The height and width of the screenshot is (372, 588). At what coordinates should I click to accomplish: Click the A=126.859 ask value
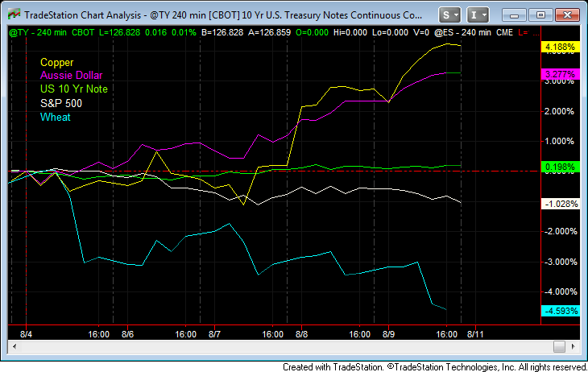pyautogui.click(x=269, y=33)
